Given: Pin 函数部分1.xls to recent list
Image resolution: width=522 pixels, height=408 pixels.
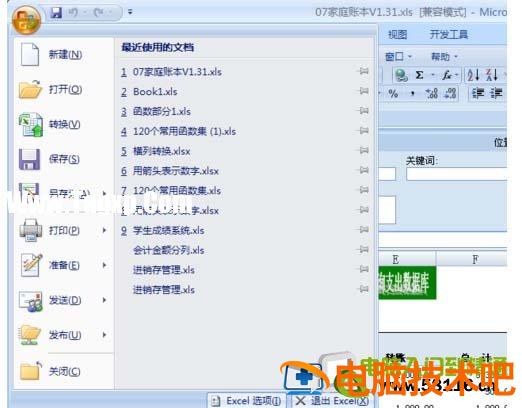Looking at the screenshot, I should coord(363,111).
